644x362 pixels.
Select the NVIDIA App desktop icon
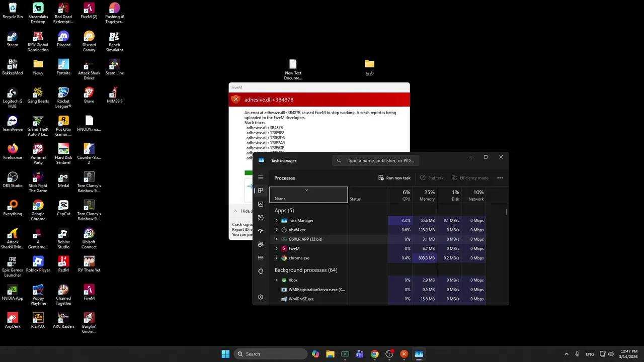tap(13, 293)
